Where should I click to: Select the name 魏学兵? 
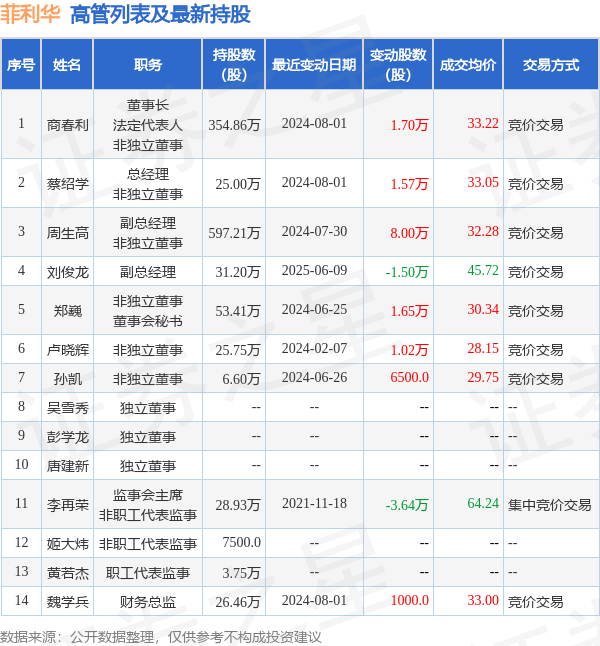pyautogui.click(x=68, y=602)
